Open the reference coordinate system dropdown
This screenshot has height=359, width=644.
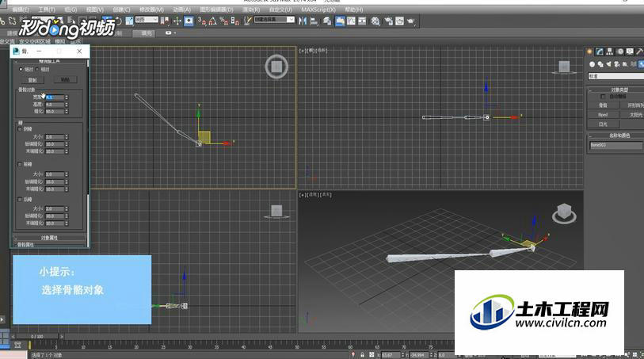point(147,20)
